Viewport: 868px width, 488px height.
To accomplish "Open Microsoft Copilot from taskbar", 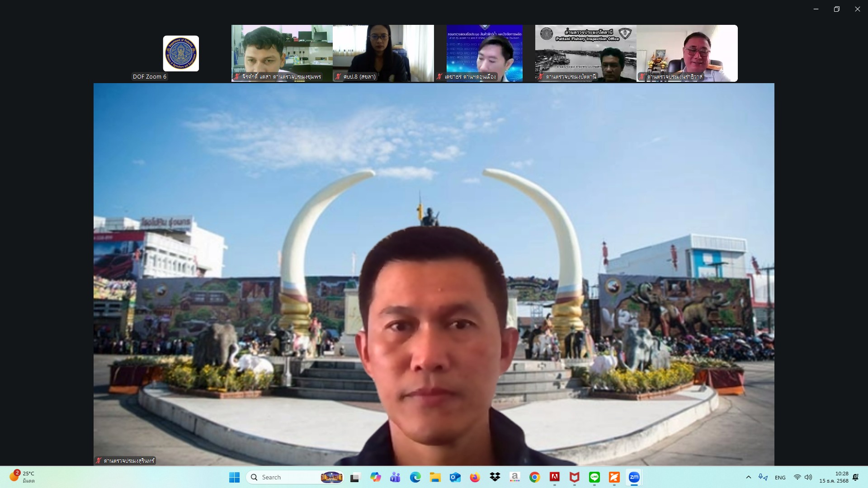I will [x=375, y=477].
